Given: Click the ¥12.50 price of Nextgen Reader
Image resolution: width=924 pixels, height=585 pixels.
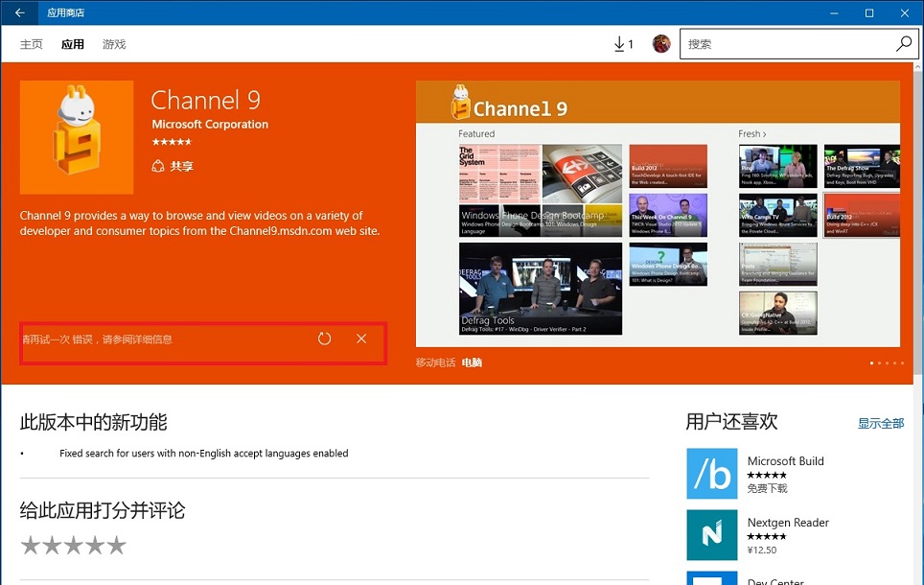Looking at the screenshot, I should click(762, 550).
